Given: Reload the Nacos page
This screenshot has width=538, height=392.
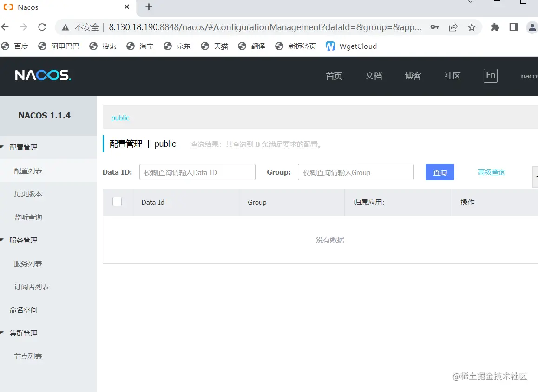Looking at the screenshot, I should [42, 27].
